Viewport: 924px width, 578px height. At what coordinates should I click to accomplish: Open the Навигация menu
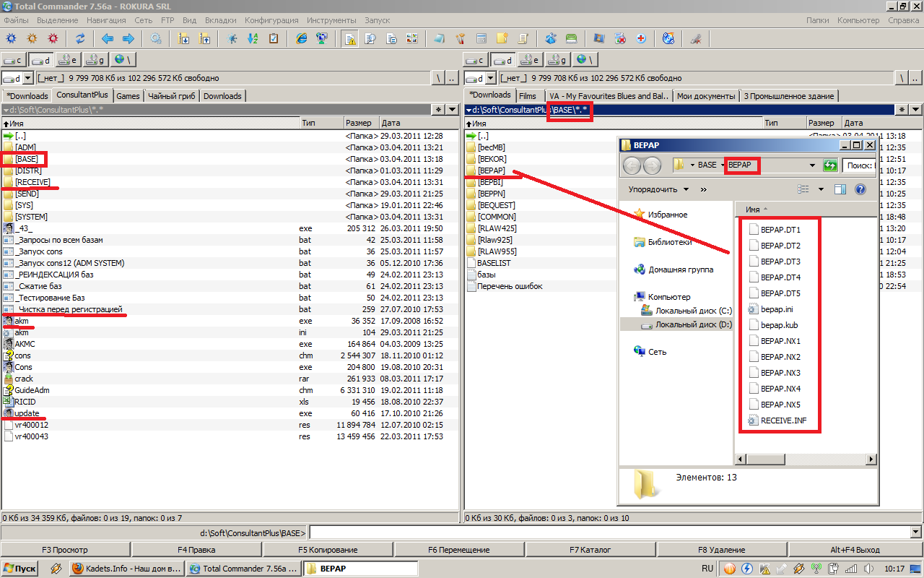[x=106, y=20]
